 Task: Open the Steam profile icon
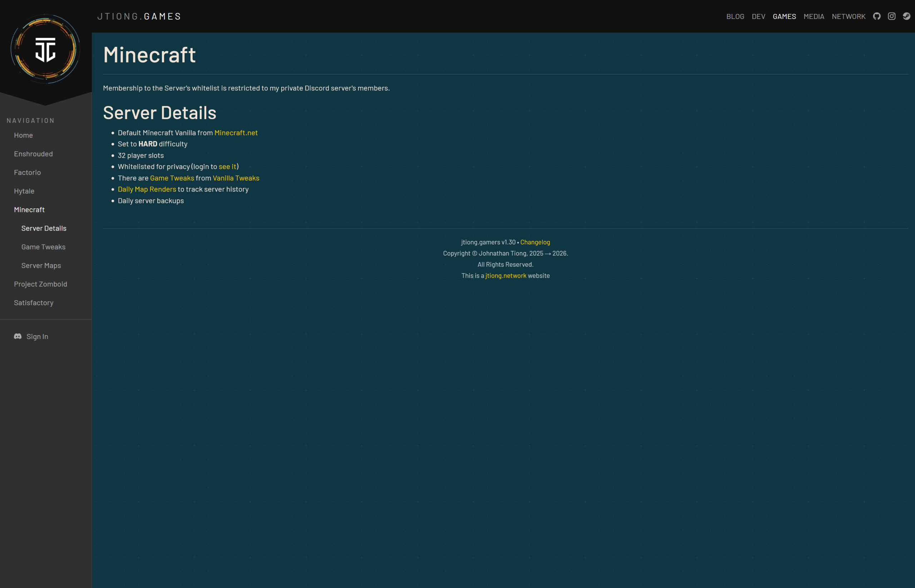(906, 16)
